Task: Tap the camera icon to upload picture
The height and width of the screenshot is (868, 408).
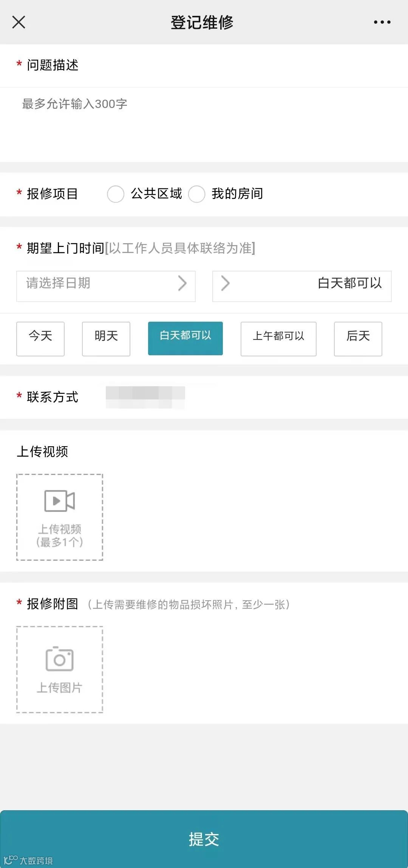Action: [x=59, y=659]
